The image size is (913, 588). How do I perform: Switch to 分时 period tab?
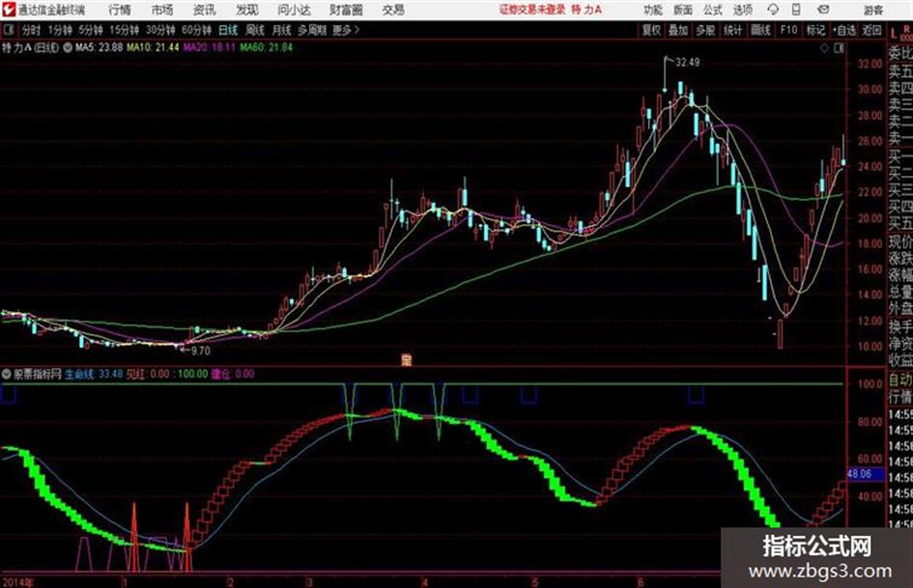coord(32,30)
